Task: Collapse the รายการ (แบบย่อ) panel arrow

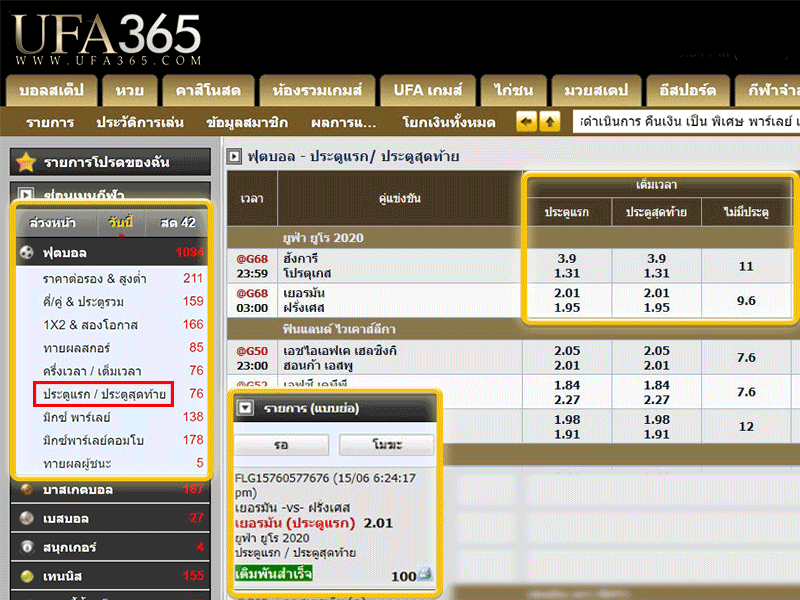Action: pyautogui.click(x=246, y=408)
